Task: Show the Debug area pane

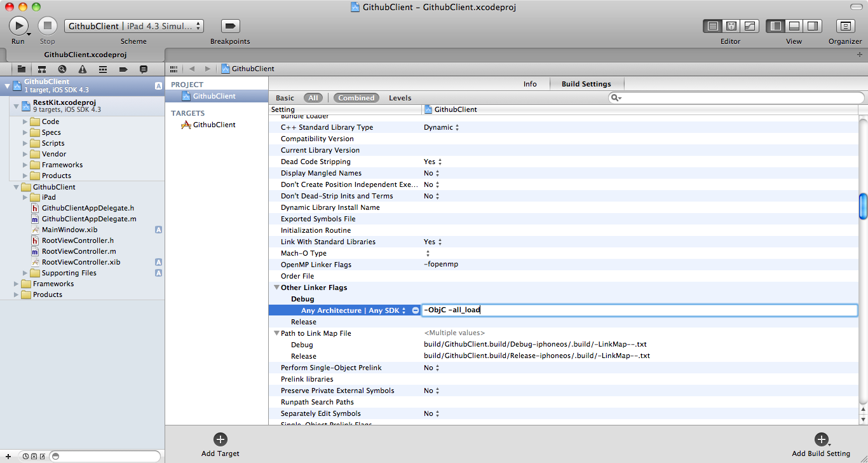Action: [x=794, y=26]
